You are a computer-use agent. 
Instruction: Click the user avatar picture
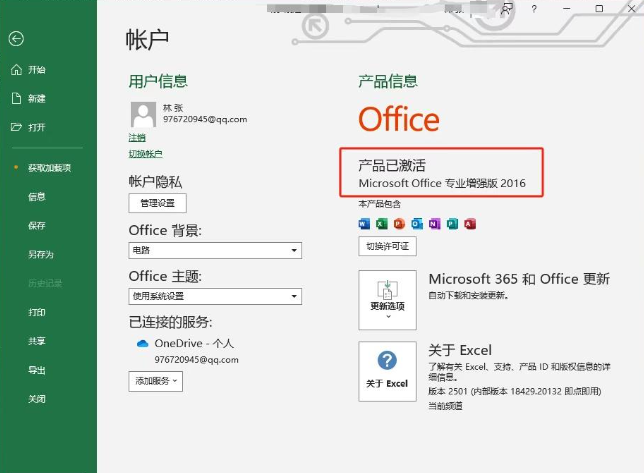(143, 114)
